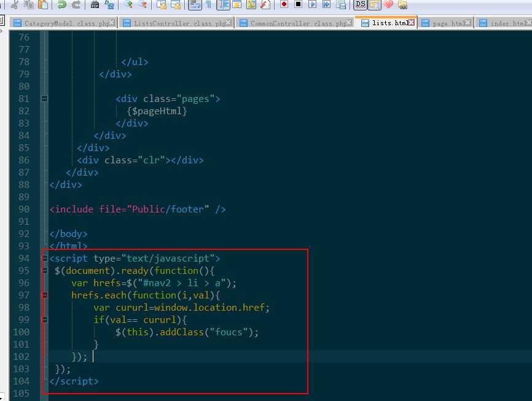Switch to ListsController.class.php tab

176,23
